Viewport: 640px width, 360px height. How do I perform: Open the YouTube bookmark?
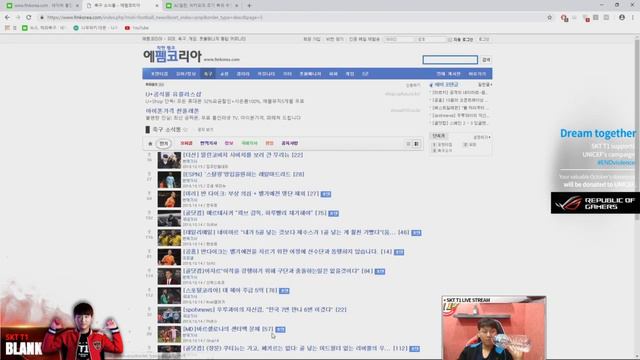click(x=137, y=28)
